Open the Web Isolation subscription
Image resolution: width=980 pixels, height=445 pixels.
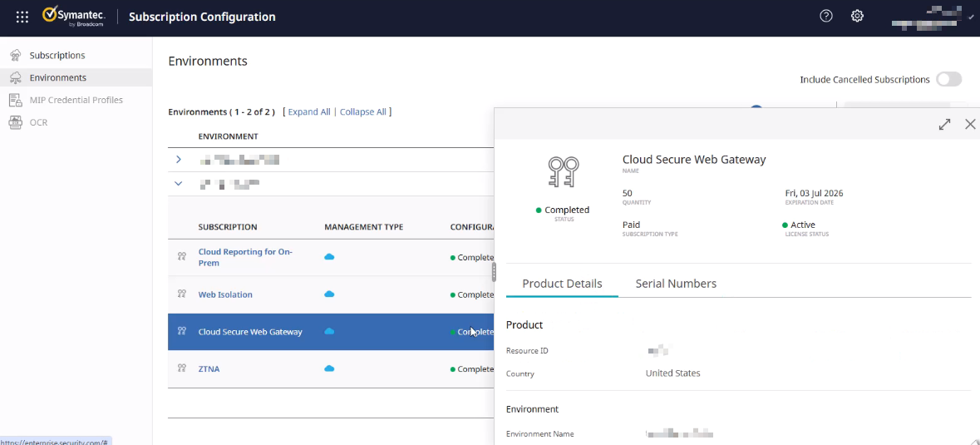225,294
